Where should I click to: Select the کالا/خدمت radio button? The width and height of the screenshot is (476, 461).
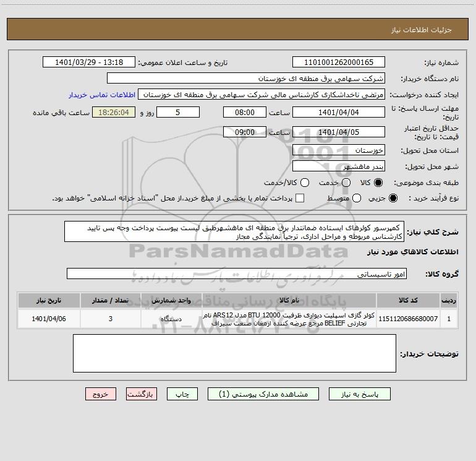[x=305, y=183]
